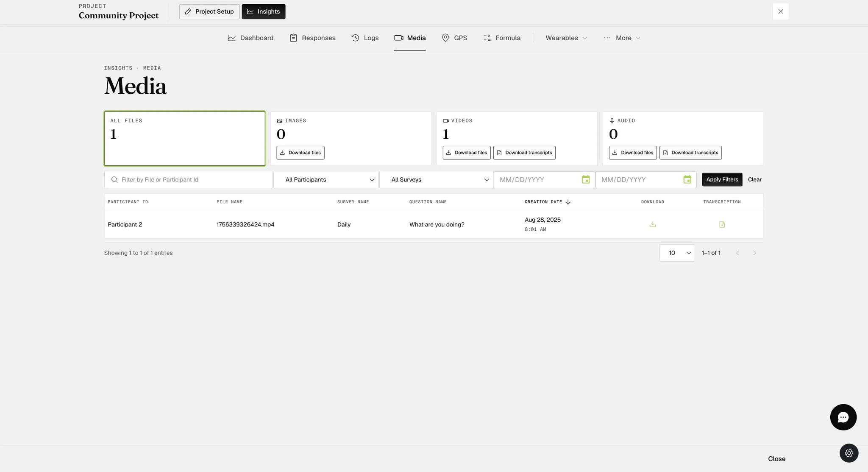Open the Logs tab

point(365,38)
